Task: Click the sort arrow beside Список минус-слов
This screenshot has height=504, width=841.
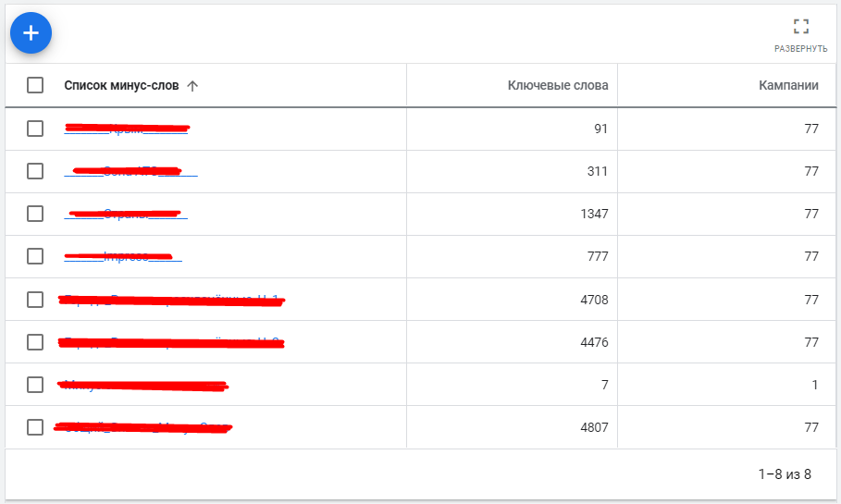Action: [x=192, y=86]
